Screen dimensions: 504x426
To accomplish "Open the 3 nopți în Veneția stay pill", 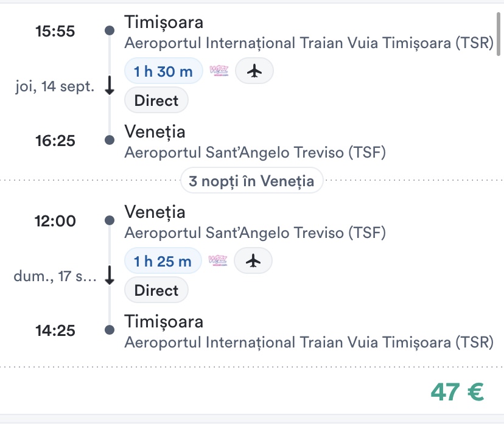I will pos(251,181).
